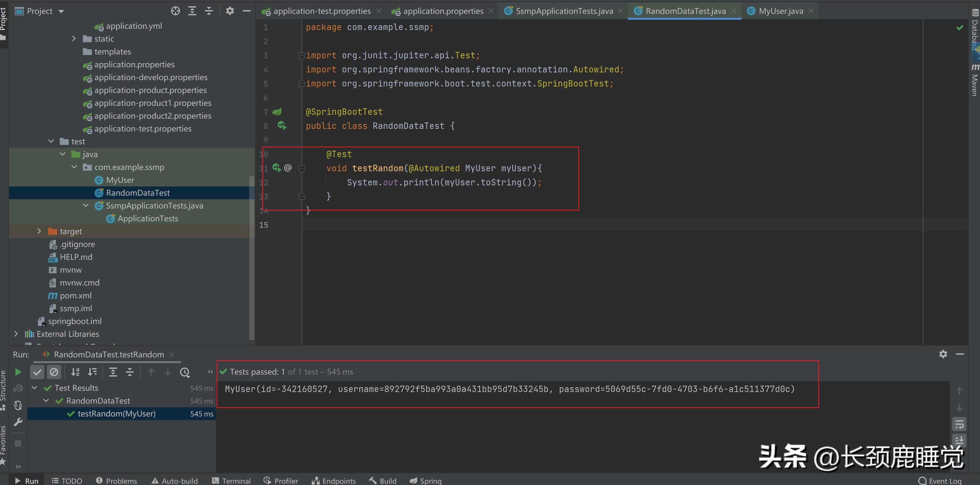Click Collapse All in Project panel
This screenshot has width=980, height=485.
(x=209, y=11)
